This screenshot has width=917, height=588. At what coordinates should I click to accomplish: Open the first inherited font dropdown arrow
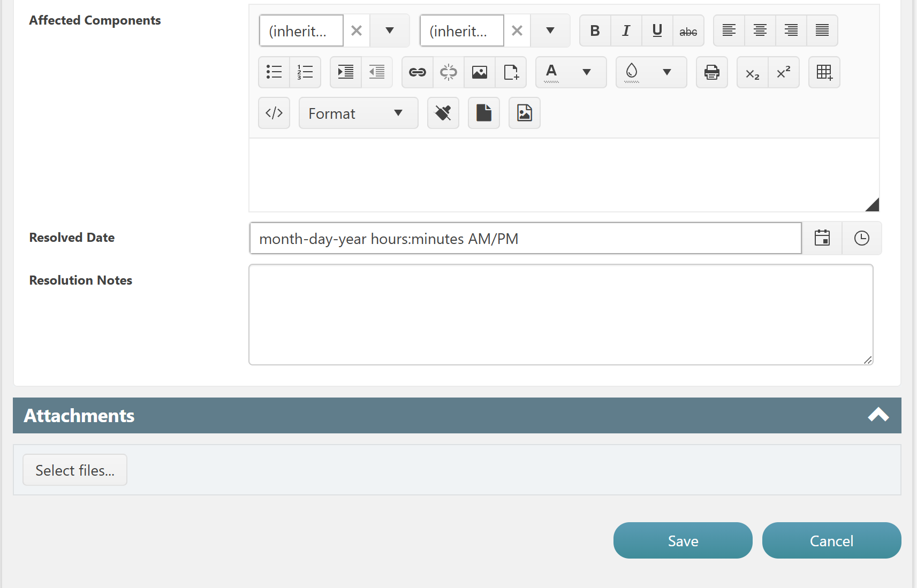coord(390,31)
